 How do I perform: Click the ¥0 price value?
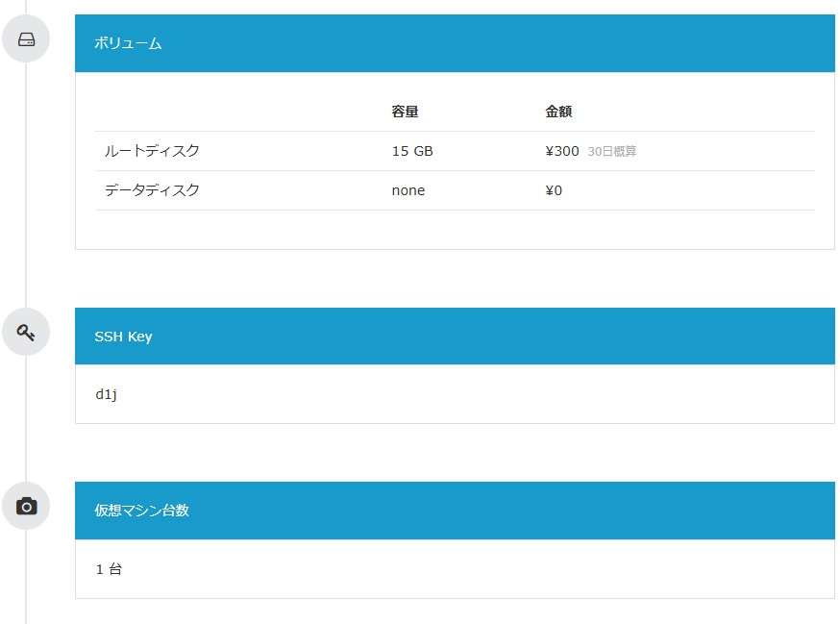[554, 190]
